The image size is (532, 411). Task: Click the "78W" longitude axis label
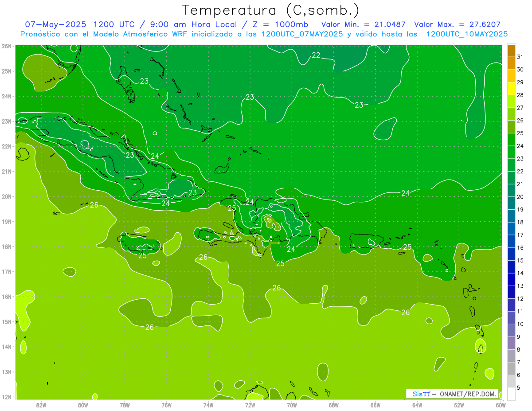[x=125, y=405]
